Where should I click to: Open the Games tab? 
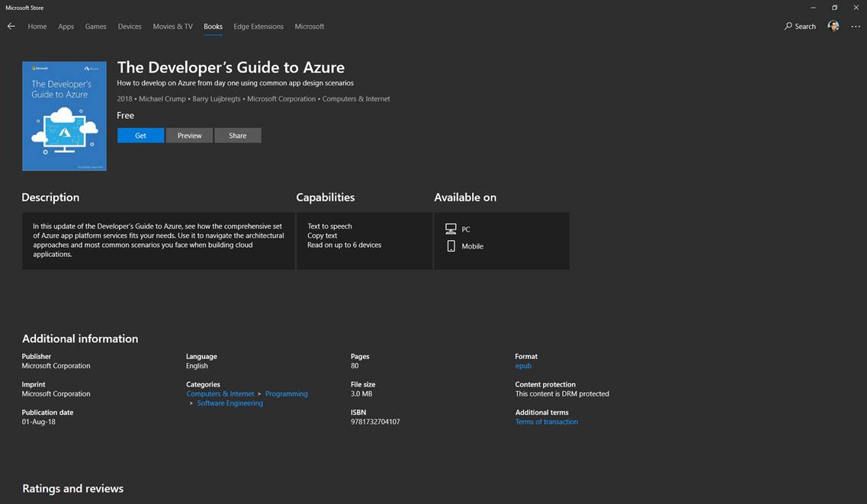pos(95,26)
